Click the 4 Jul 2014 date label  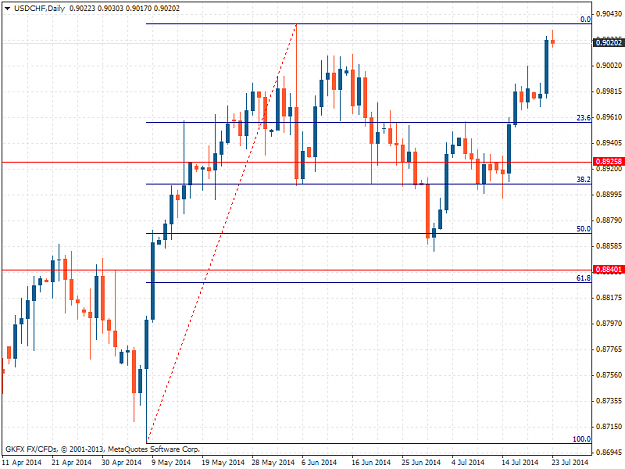point(468,462)
